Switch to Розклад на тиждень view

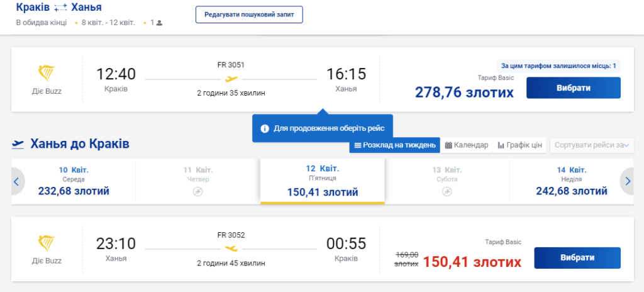395,145
